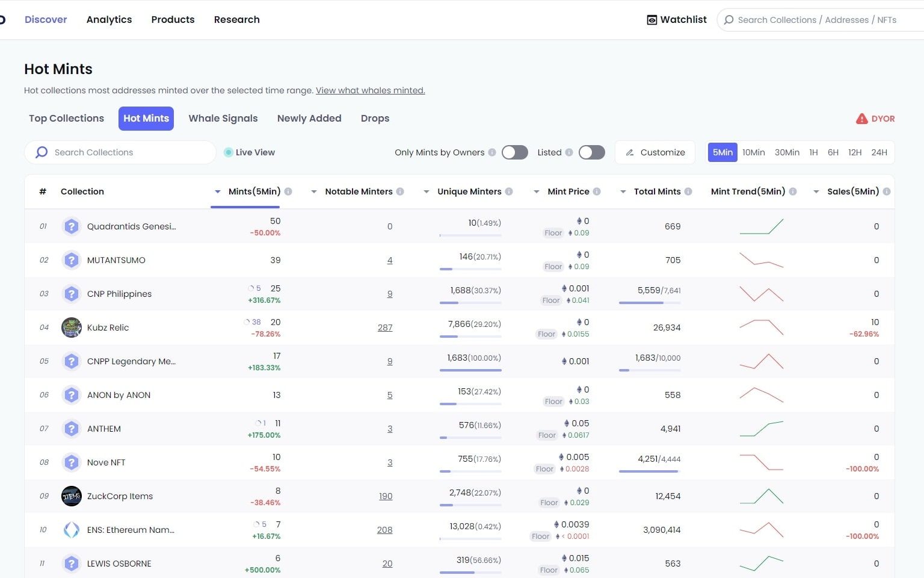This screenshot has width=924, height=578.
Task: Switch to Newly Added tab
Action: [x=309, y=119]
